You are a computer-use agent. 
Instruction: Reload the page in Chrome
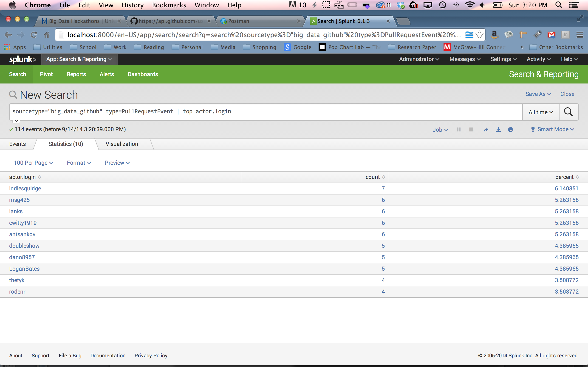tap(34, 35)
